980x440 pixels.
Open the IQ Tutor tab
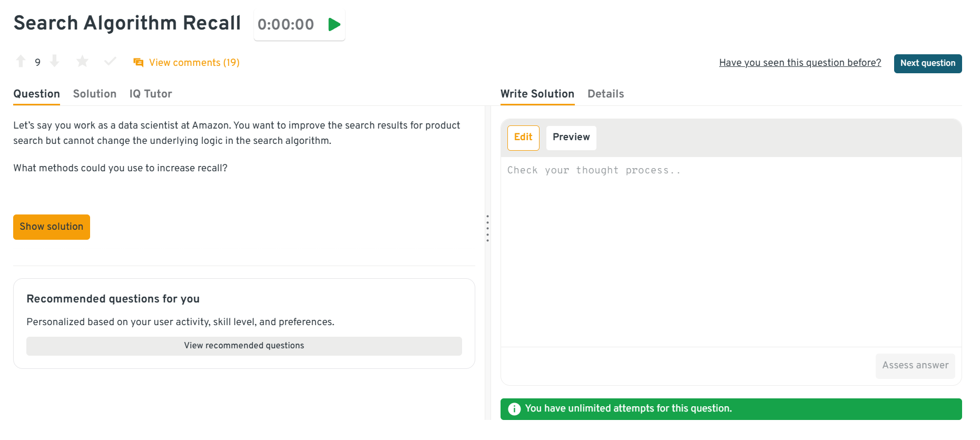pyautogui.click(x=151, y=94)
